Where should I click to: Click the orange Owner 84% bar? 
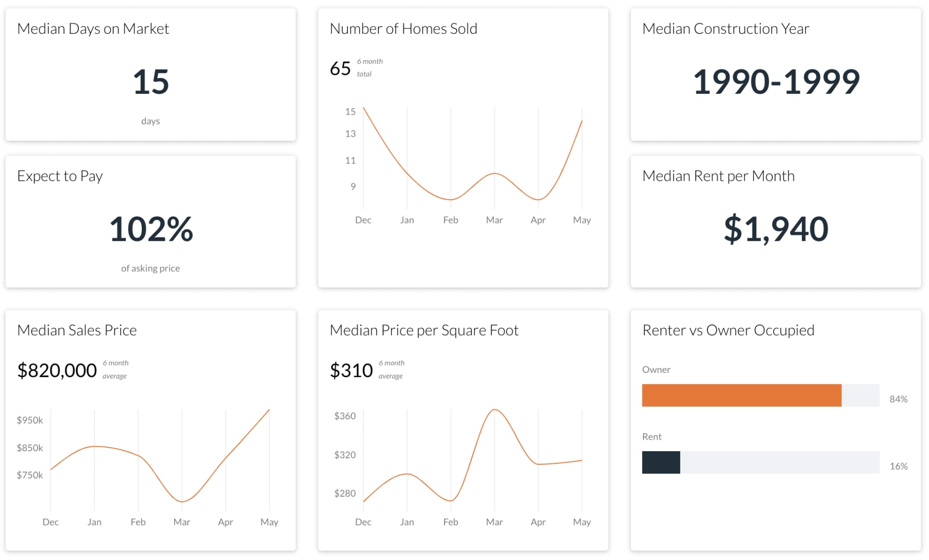[x=741, y=395]
